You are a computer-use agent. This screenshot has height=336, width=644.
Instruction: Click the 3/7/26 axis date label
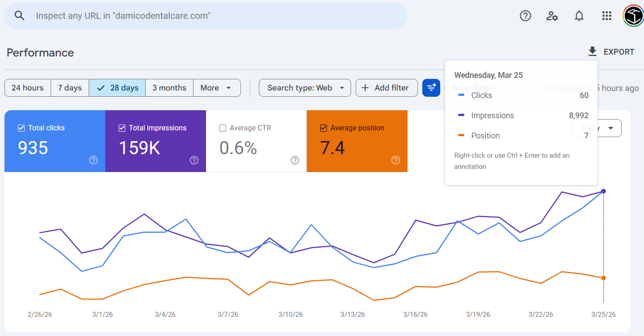point(228,314)
